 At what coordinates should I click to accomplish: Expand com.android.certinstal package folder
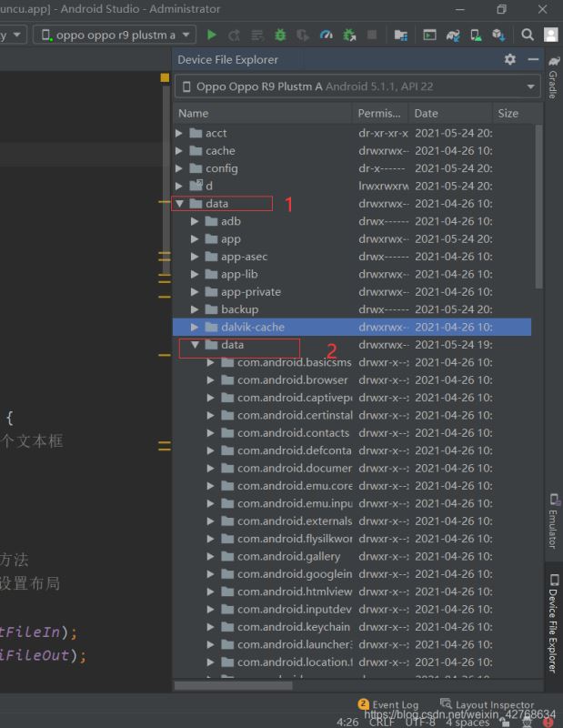210,416
